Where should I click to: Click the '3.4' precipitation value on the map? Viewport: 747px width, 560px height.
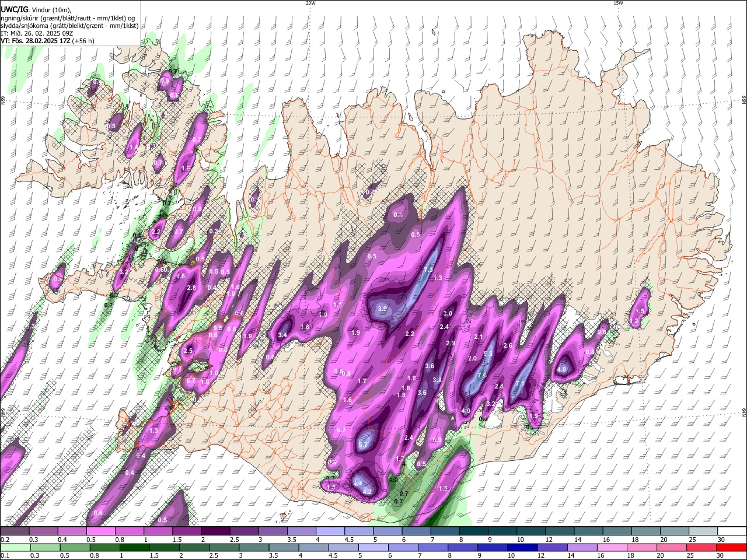click(x=283, y=335)
